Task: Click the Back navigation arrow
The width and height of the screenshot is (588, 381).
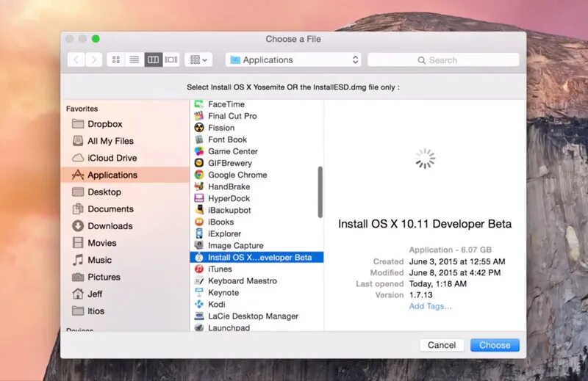Action: [x=76, y=59]
